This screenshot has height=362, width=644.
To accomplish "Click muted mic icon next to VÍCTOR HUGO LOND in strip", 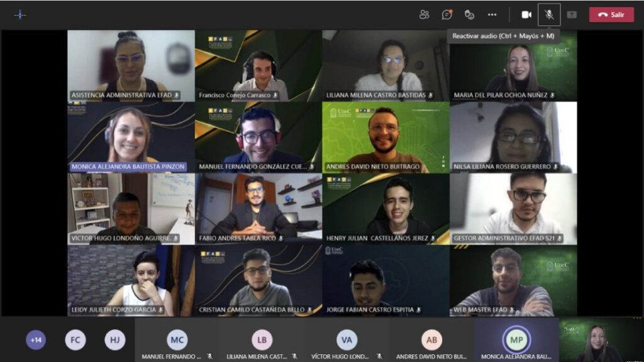I will click(x=379, y=356).
